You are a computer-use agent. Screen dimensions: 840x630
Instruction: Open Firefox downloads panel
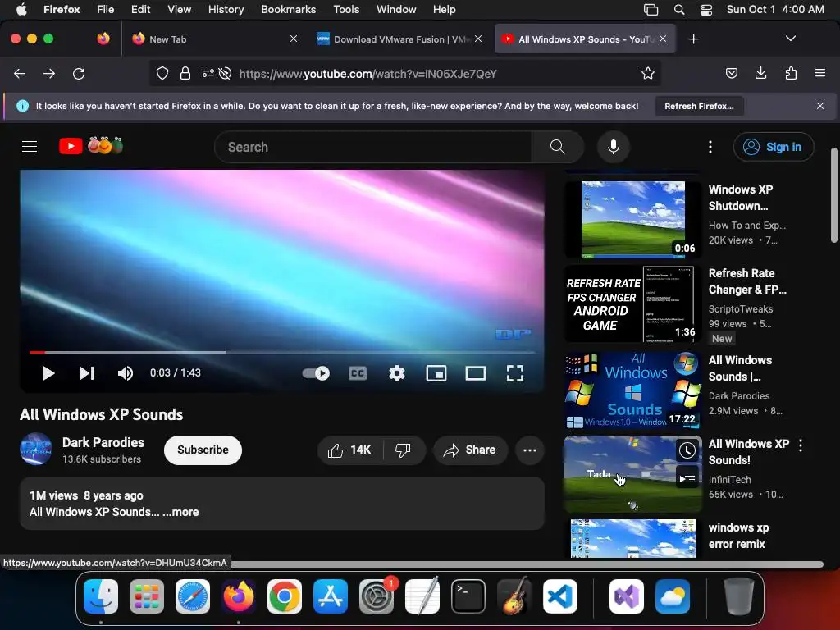tap(760, 73)
